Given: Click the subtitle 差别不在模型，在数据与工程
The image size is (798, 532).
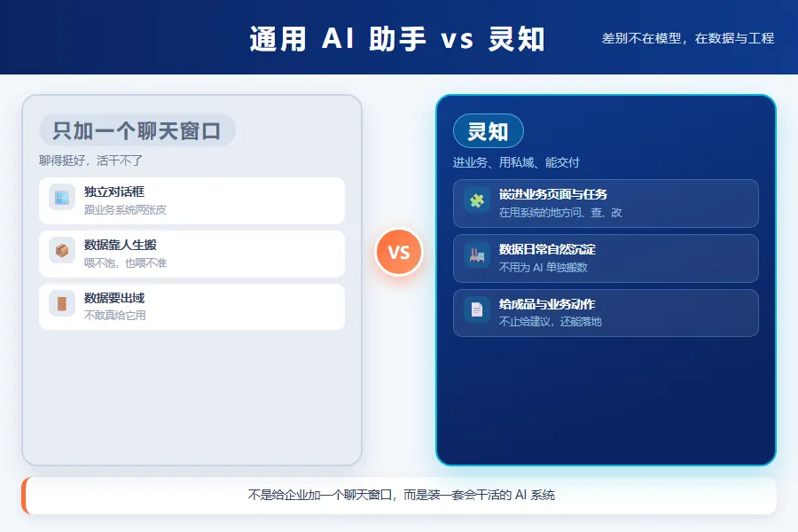Looking at the screenshot, I should 687,38.
